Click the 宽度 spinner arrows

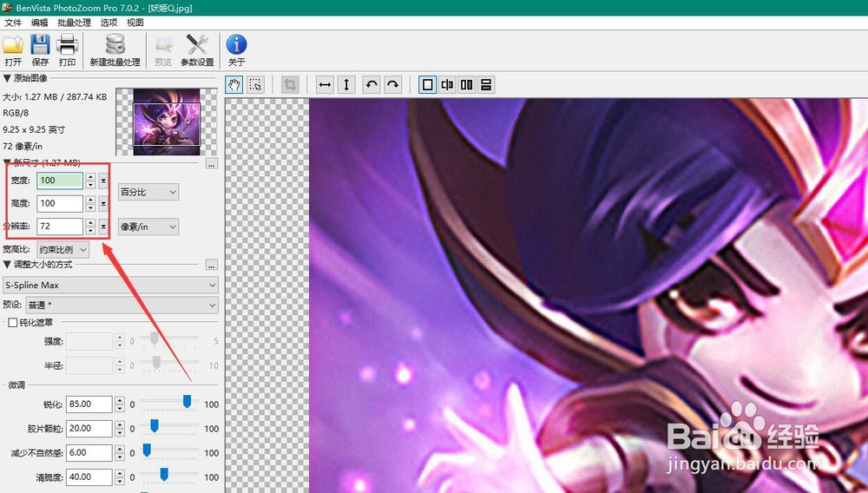(91, 181)
